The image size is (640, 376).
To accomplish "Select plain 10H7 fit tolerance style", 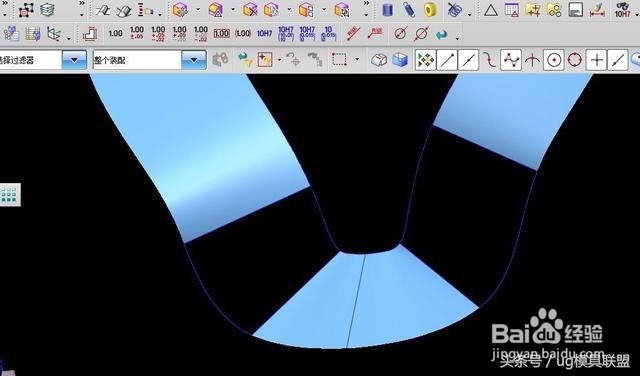I will (x=264, y=34).
